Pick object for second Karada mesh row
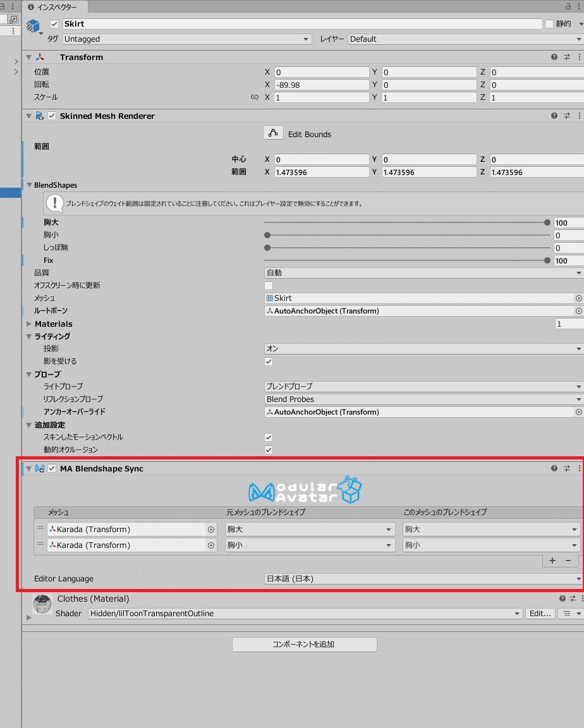The height and width of the screenshot is (728, 584). tap(211, 545)
